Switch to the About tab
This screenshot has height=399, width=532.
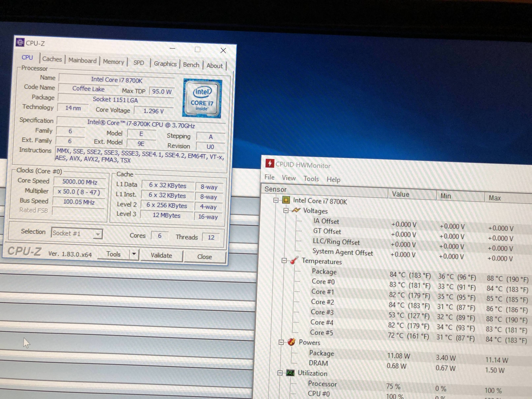coord(215,66)
